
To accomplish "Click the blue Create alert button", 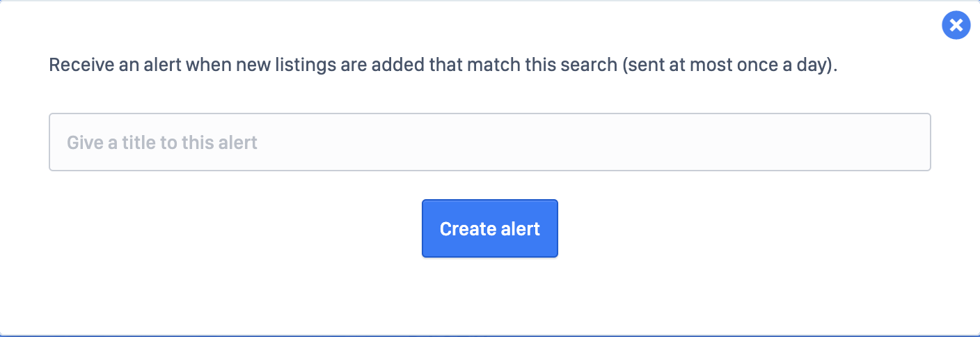I will click(489, 228).
